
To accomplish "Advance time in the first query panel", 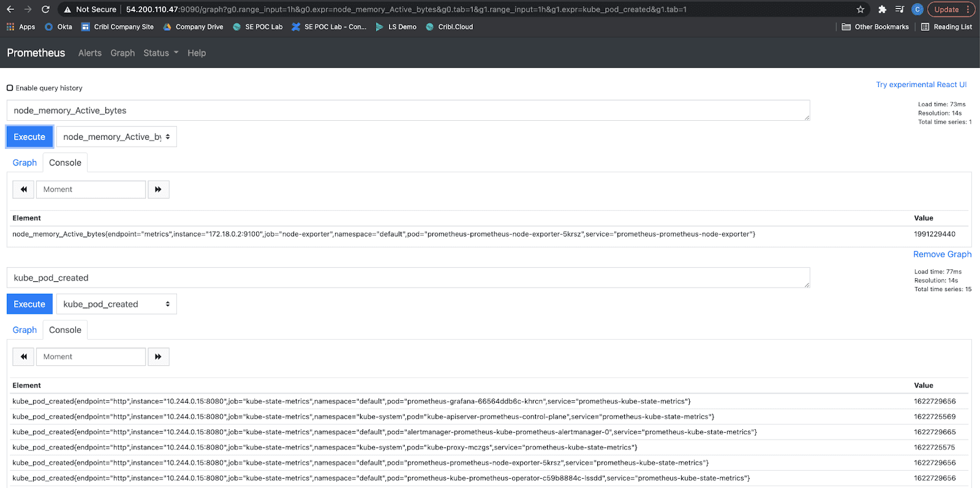I will [x=158, y=189].
